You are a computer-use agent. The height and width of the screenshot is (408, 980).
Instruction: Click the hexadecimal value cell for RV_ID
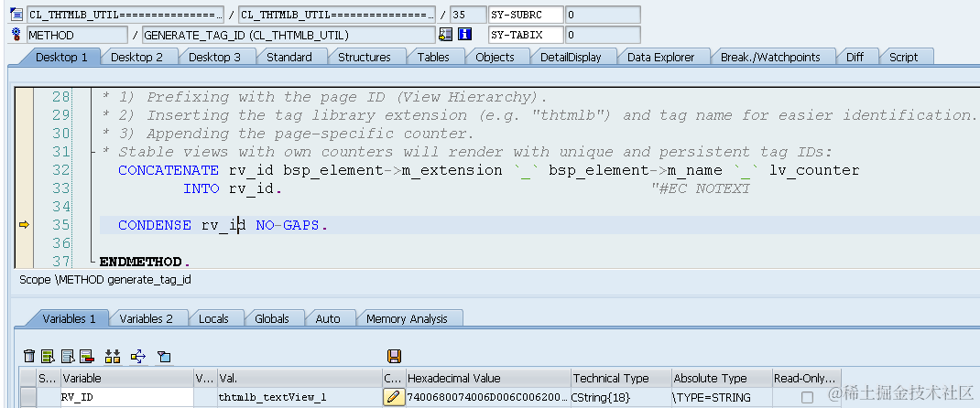[x=488, y=397]
